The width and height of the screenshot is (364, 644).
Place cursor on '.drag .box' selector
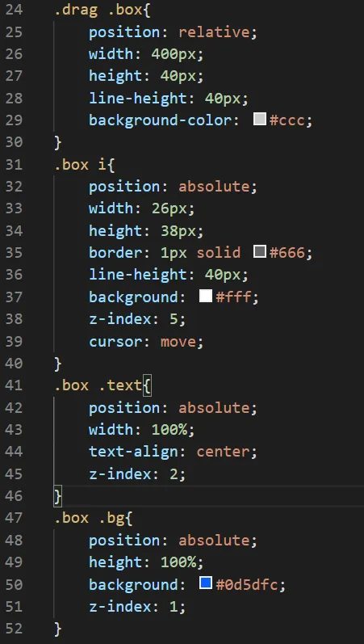(98, 10)
